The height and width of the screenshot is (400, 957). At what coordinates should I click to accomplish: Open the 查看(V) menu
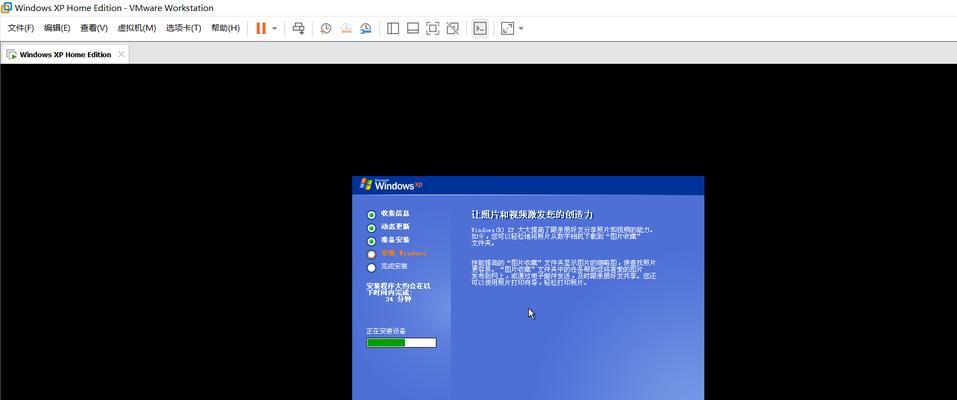(94, 28)
